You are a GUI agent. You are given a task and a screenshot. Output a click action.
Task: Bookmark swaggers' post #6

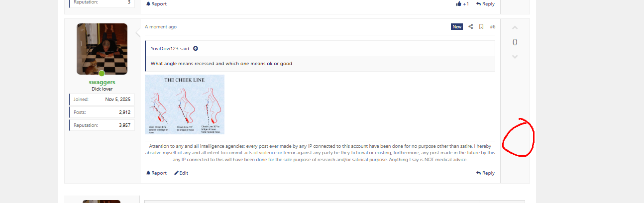[x=481, y=27]
